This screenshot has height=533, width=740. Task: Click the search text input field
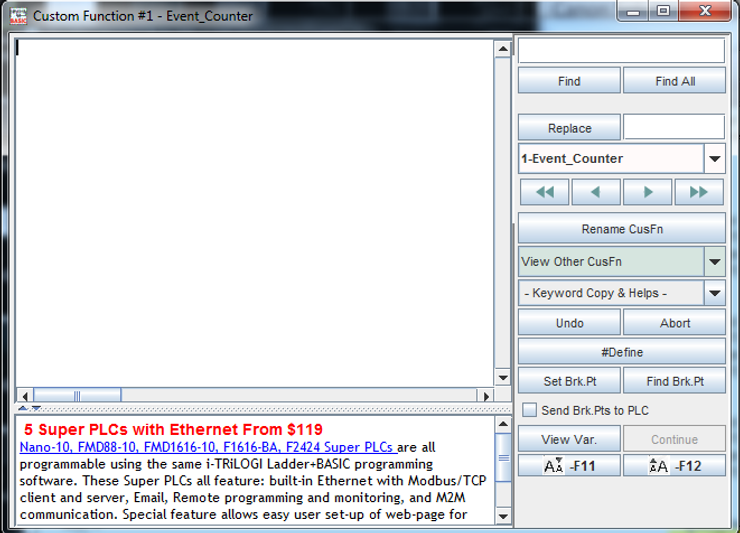(x=622, y=51)
